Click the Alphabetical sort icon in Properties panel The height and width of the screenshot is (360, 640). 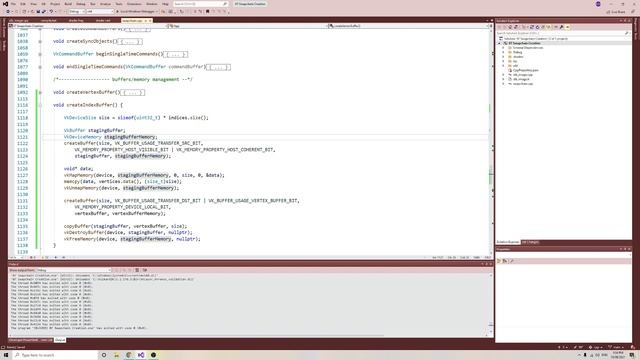point(505,261)
